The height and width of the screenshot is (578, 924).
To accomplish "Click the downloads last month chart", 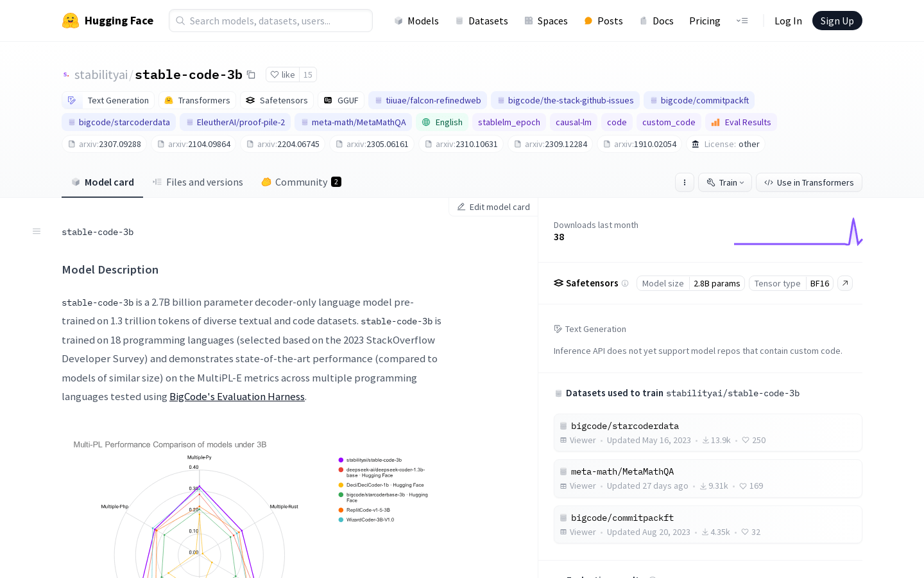I will 798,232.
